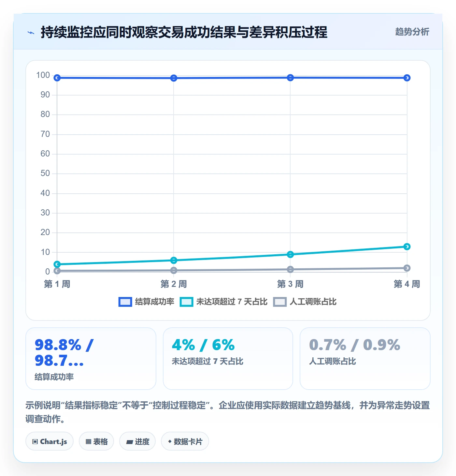This screenshot has width=456, height=476.
Task: Toggle 未达项超过 7 天占比 legend series
Action: [223, 302]
